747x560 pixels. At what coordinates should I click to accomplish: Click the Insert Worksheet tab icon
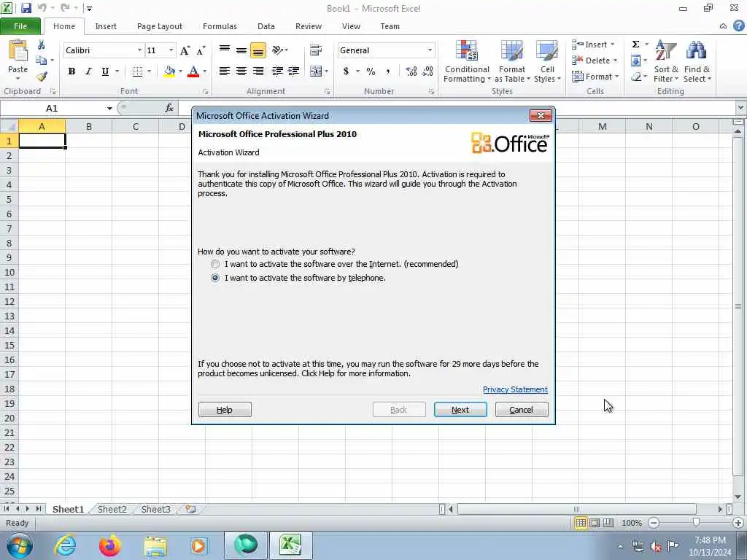190,509
